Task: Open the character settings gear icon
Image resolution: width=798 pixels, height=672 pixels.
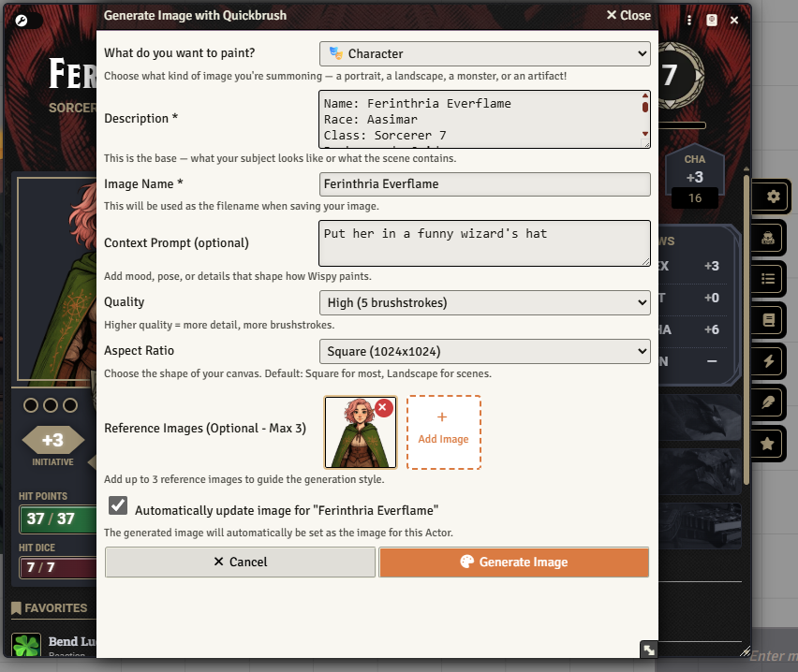Action: (x=768, y=197)
